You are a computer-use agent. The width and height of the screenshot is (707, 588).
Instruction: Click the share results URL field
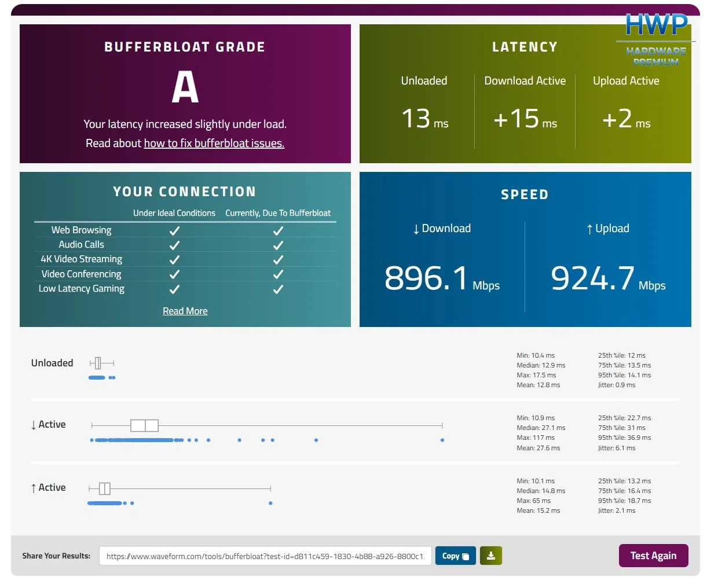[x=265, y=556]
